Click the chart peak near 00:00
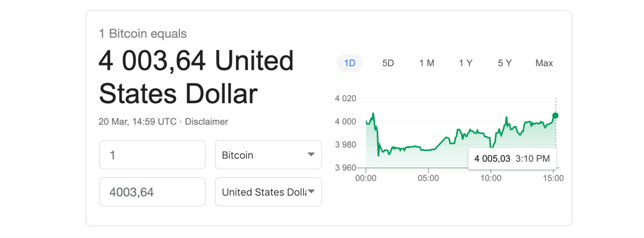 pyautogui.click(x=373, y=114)
